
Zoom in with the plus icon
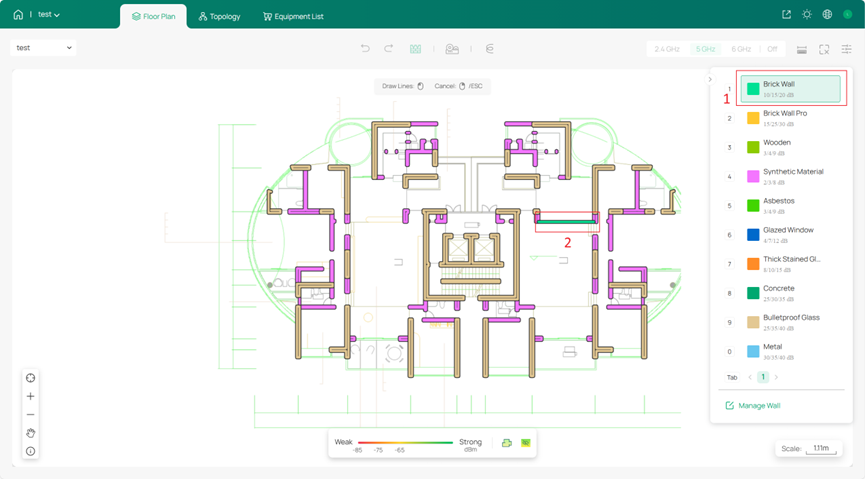point(30,396)
